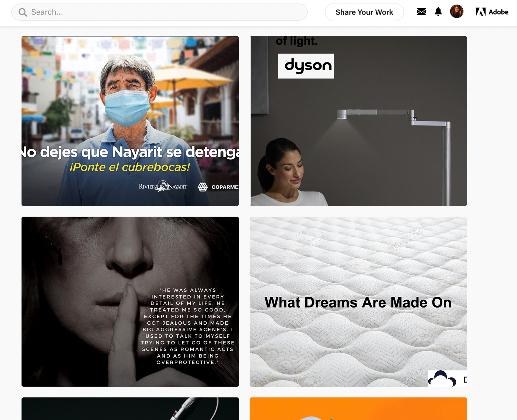Viewport: 517px width, 420px height.
Task: Open the Dyson lamp project thumbnail
Action: coord(358,121)
